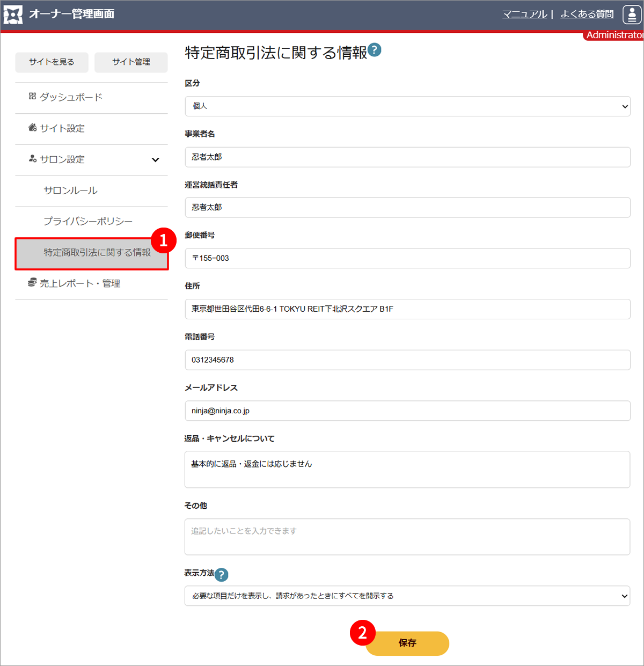This screenshot has width=644, height=666.
Task: Open the よくある質問 link
Action: [587, 14]
